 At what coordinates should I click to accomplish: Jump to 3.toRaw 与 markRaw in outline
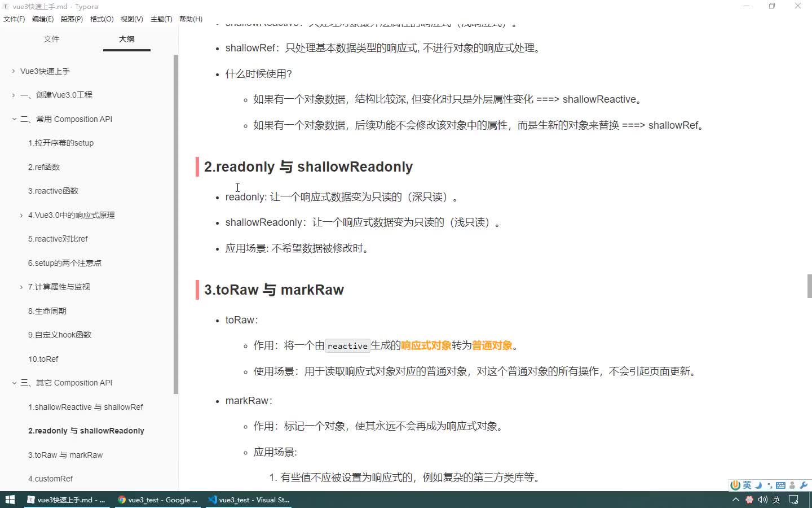pyautogui.click(x=65, y=455)
